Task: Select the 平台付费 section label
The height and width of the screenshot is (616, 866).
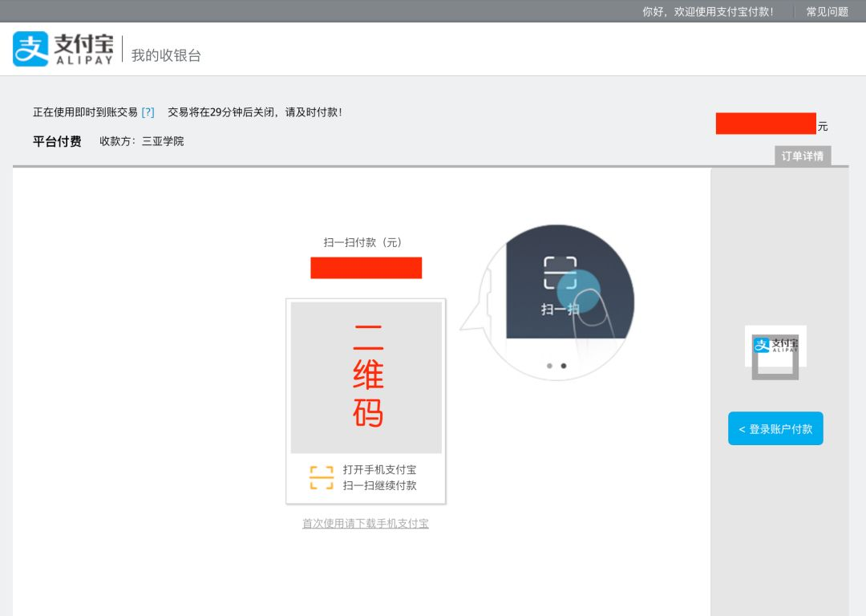Action: [56, 140]
